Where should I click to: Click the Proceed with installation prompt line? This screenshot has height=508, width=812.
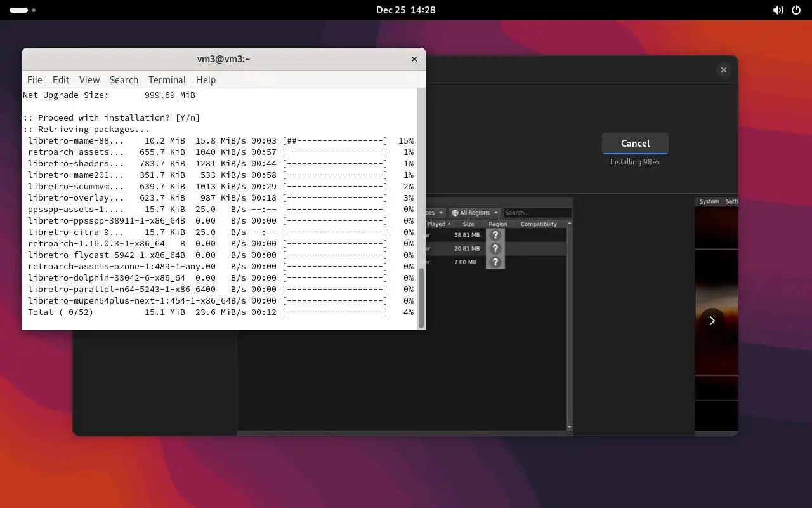[111, 117]
